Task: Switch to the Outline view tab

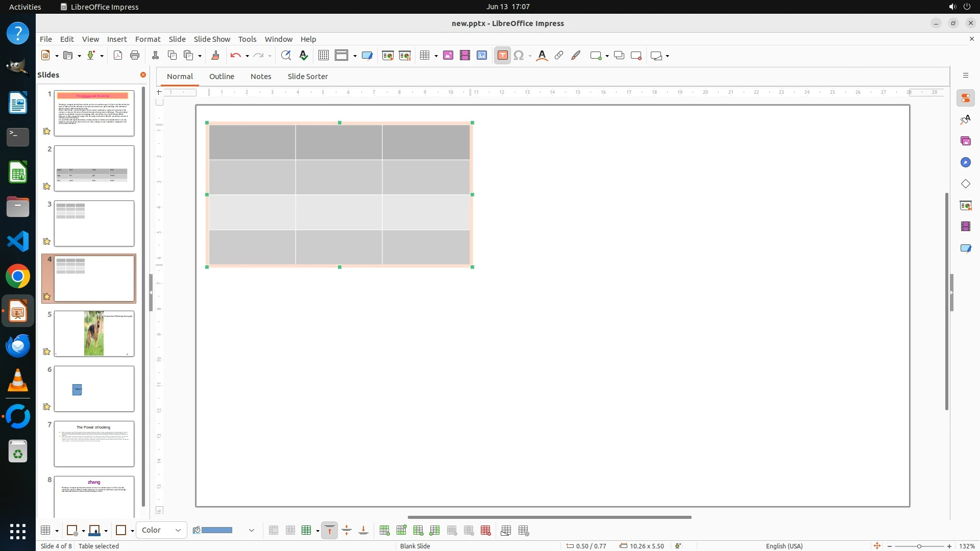Action: tap(222, 76)
